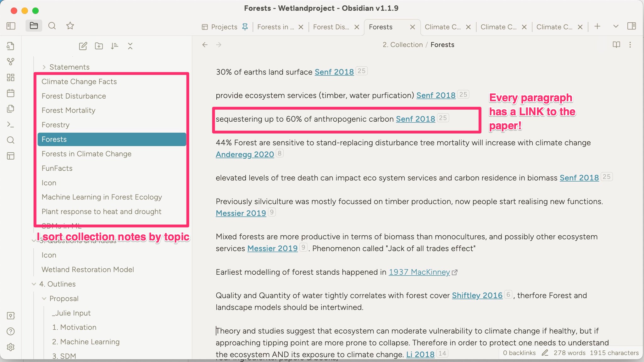Switch to the Forest Dis... tab
644x362 pixels.
[x=331, y=27]
